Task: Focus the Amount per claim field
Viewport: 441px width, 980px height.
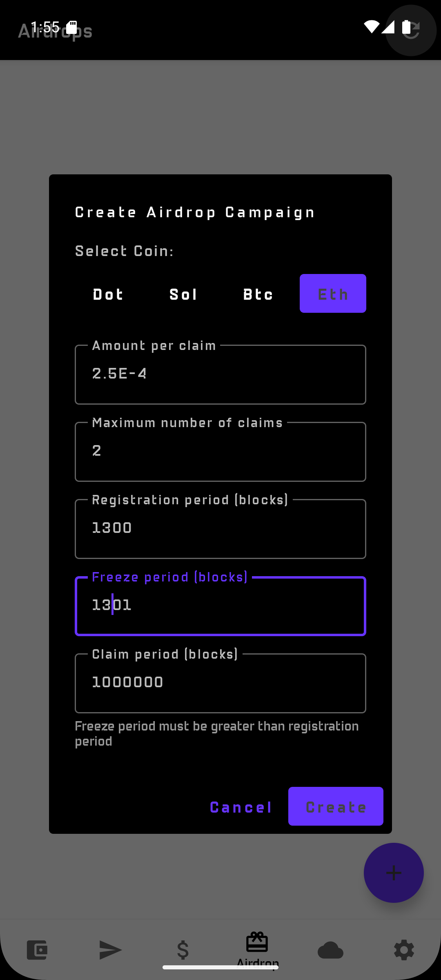Action: click(220, 374)
